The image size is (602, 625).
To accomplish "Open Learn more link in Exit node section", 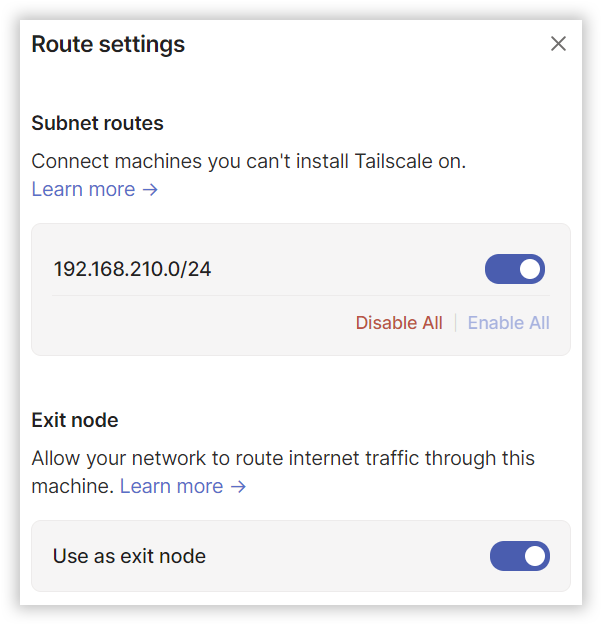I will coord(171,486).
